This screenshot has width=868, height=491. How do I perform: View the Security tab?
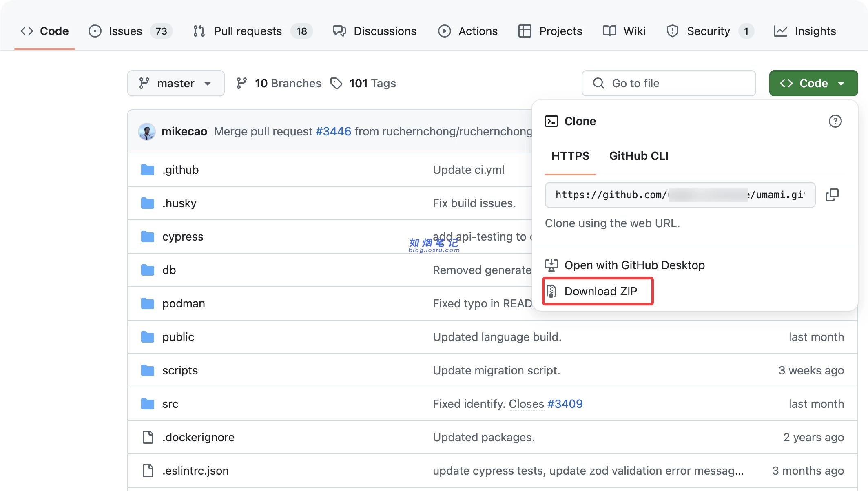point(710,31)
